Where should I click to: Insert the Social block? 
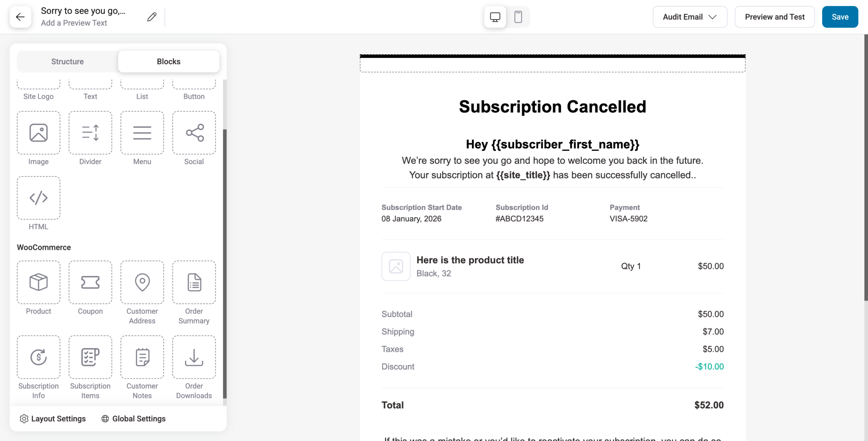(194, 133)
